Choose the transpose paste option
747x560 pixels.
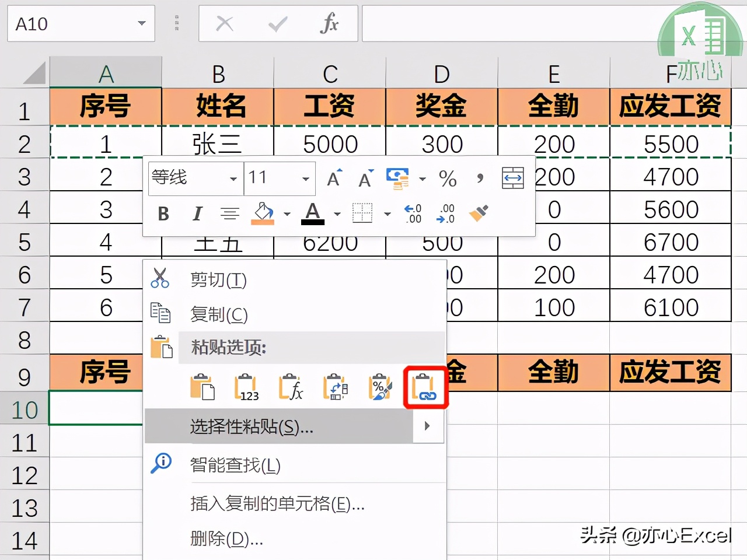(x=336, y=387)
